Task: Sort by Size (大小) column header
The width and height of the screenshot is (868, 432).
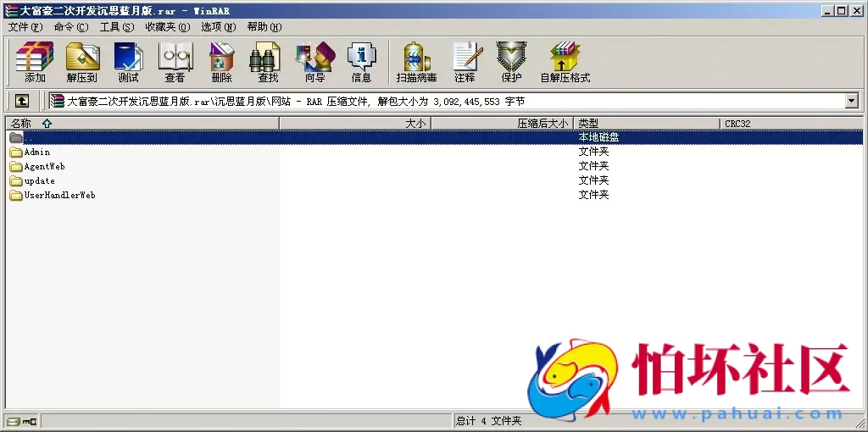Action: [x=355, y=124]
